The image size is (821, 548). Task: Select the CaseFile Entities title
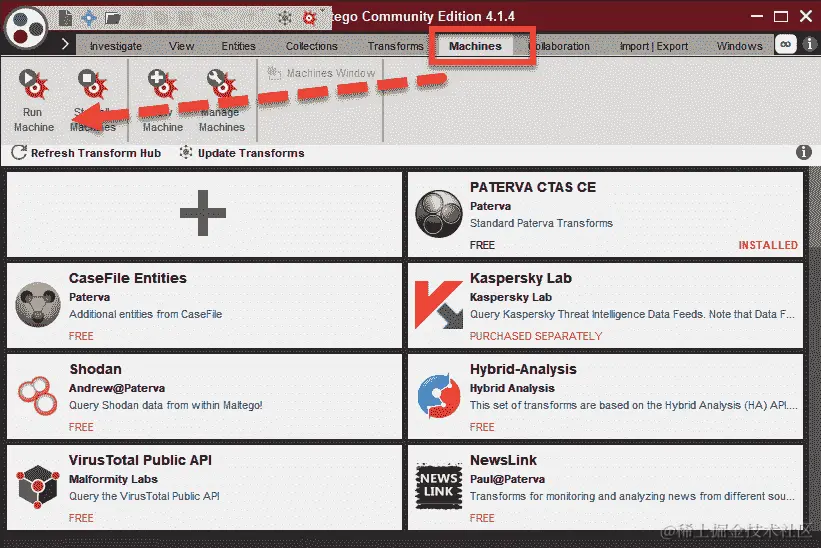point(128,278)
